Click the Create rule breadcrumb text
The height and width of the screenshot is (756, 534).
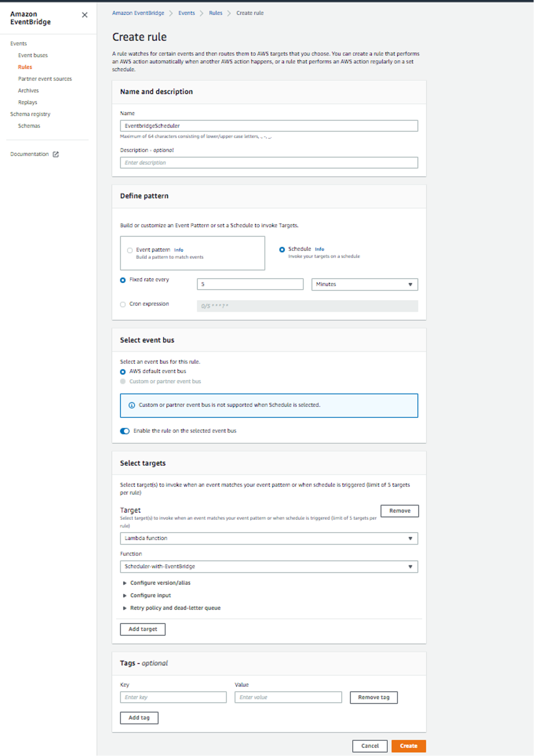[x=250, y=13]
